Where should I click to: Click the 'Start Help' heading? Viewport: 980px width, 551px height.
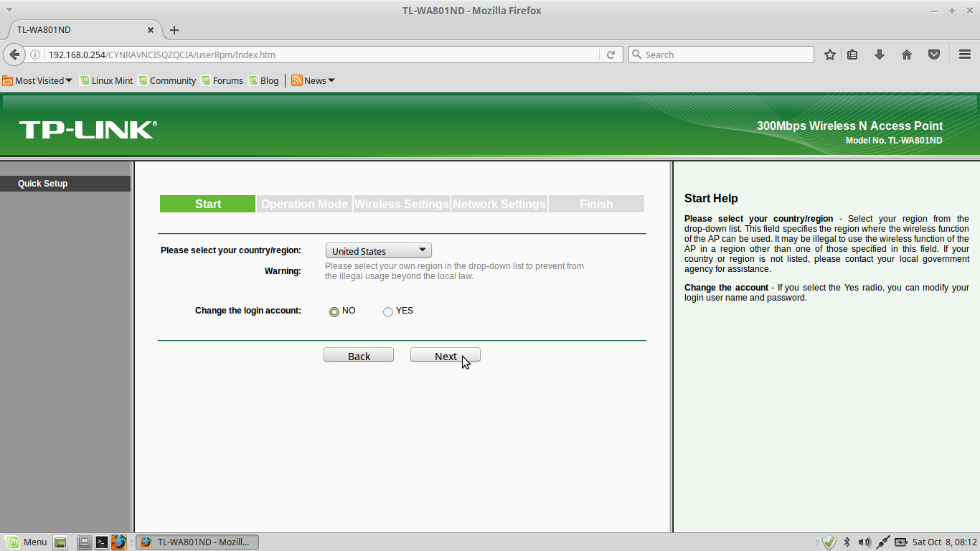point(711,198)
